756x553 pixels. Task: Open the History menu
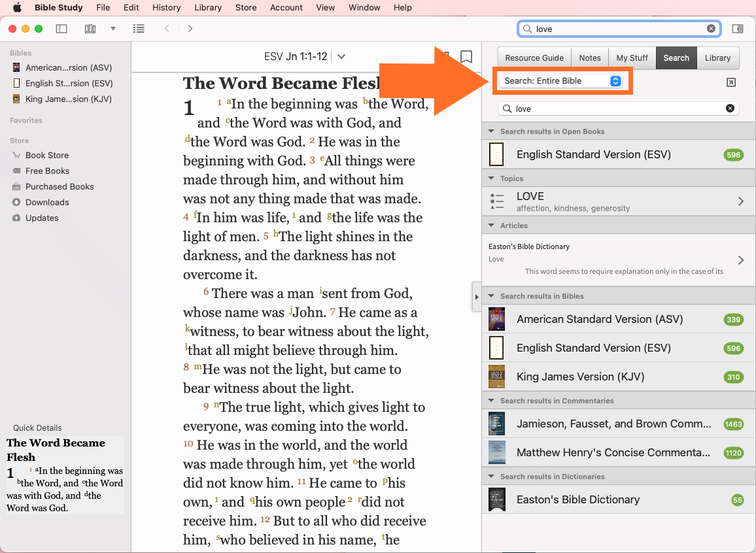coord(166,8)
